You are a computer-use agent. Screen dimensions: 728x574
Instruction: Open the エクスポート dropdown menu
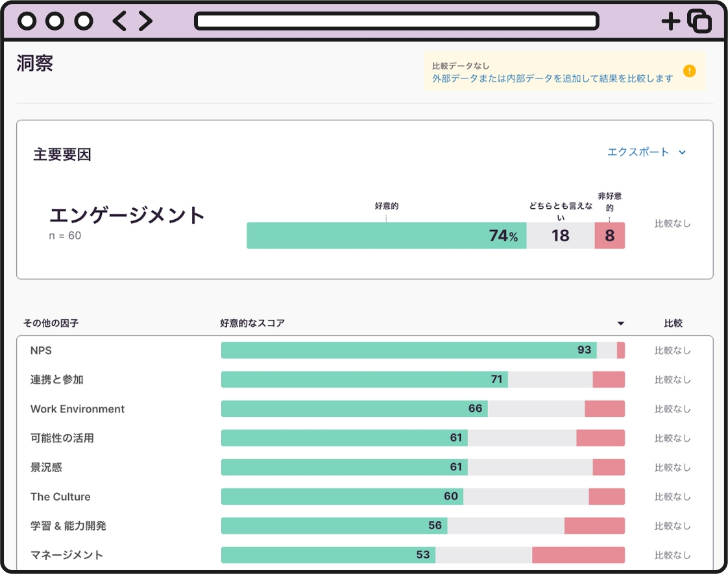(x=646, y=152)
